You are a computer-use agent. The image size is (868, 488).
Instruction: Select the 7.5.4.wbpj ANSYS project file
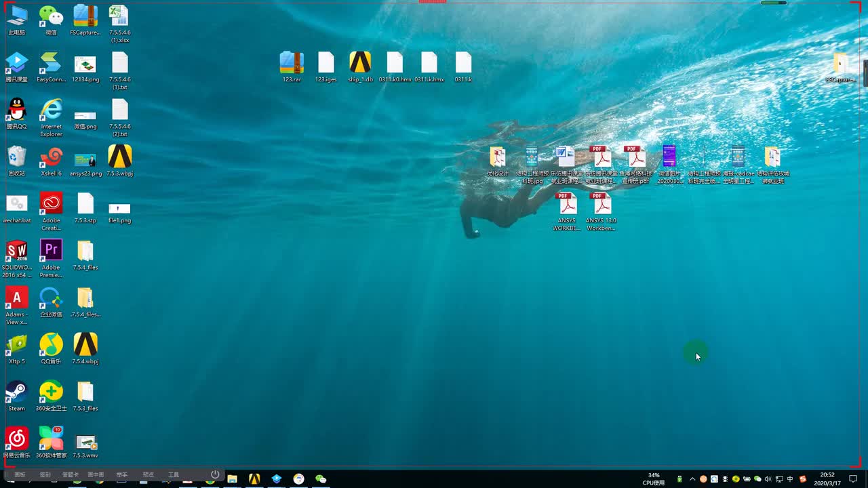click(x=85, y=348)
